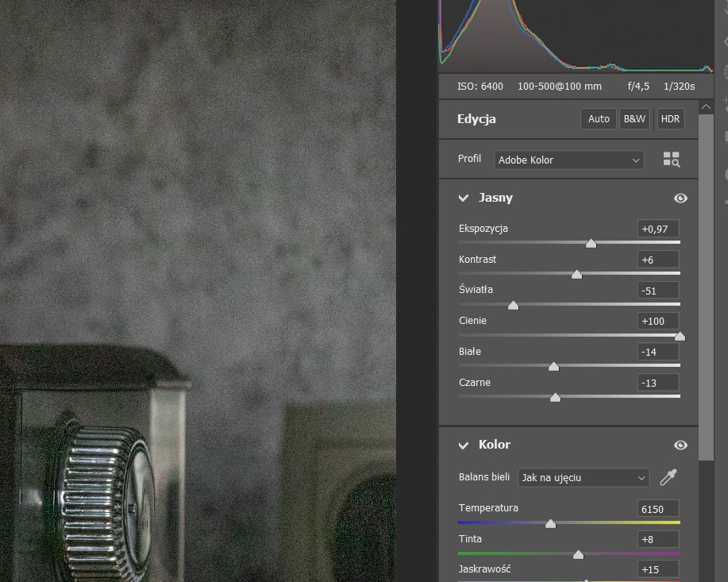Select the Temperatura value field 6150
Screen dimensions: 728x582
(658, 509)
